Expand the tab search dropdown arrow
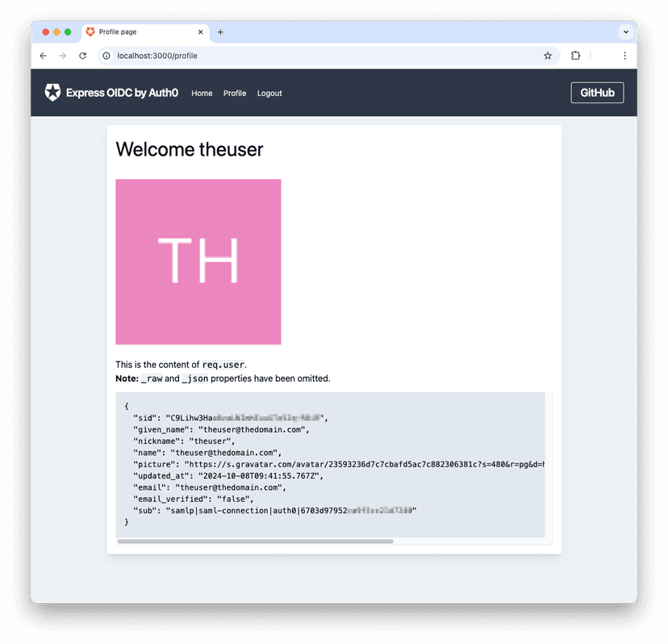This screenshot has height=644, width=668. tap(626, 32)
